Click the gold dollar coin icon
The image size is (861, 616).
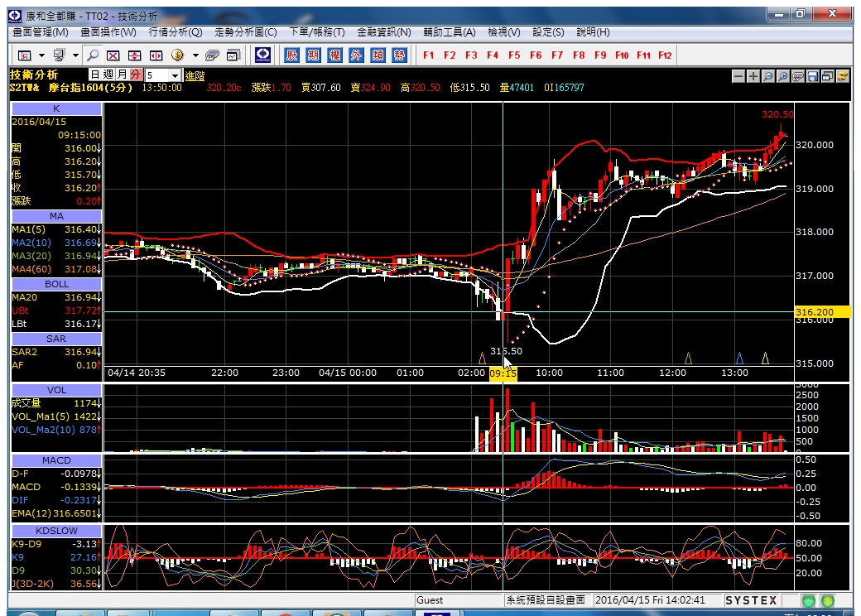coord(177,55)
